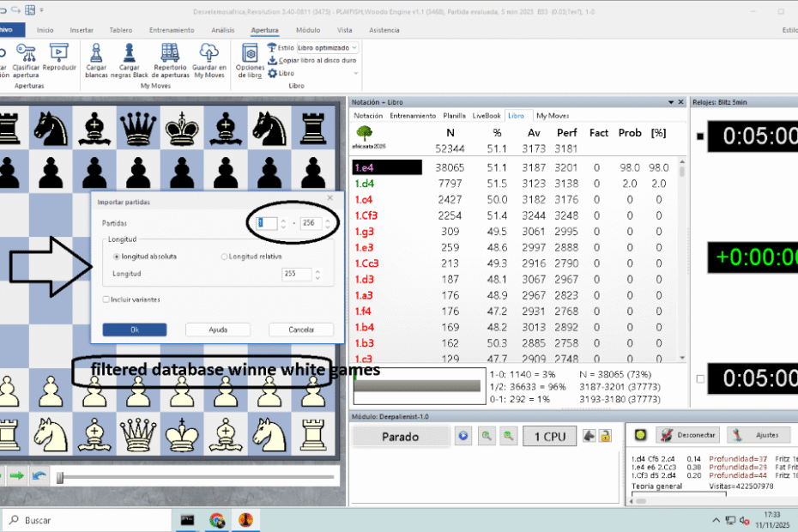Select the longitud absoluta radio button
The image size is (798, 532).
(x=117, y=257)
